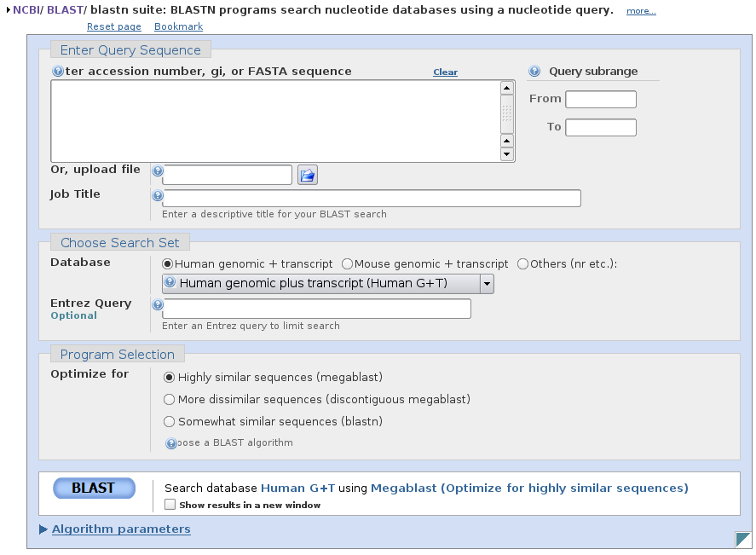The image size is (756, 555).
Task: Click help icon beside upload file field
Action: (158, 171)
